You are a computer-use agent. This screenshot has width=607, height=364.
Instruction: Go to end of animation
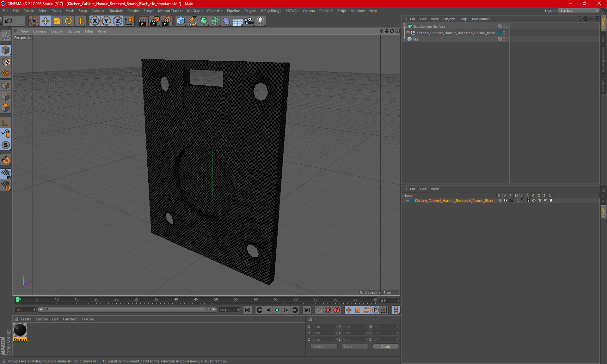[307, 310]
